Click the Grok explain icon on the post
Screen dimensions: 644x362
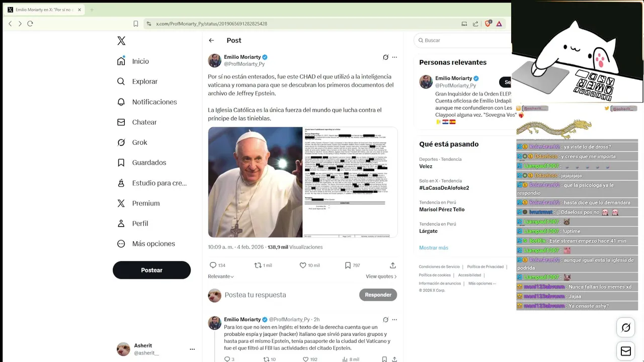[385, 57]
